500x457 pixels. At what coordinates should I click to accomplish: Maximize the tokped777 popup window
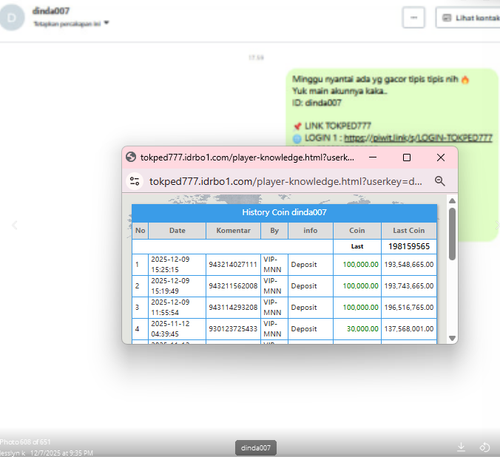(x=407, y=157)
